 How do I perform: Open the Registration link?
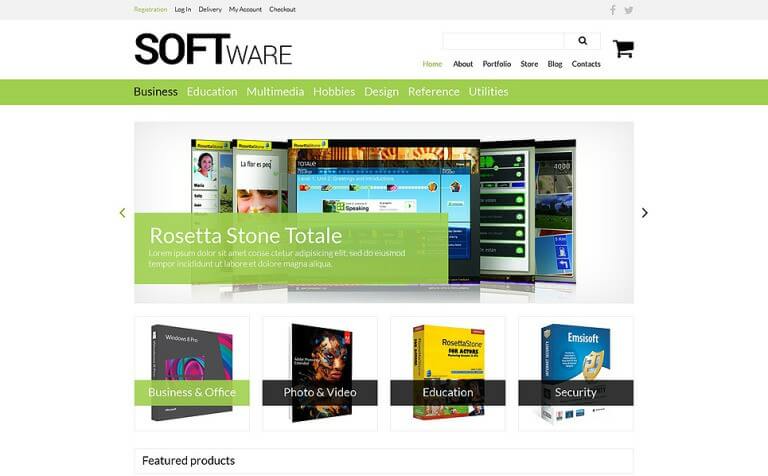(x=150, y=9)
